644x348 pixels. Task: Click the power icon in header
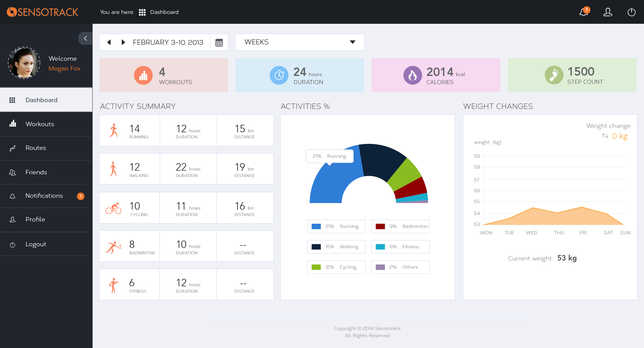click(x=631, y=12)
